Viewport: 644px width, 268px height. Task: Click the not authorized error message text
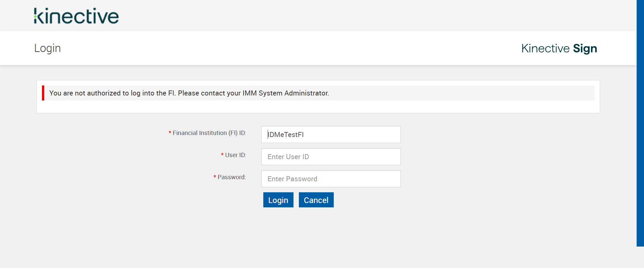pyautogui.click(x=189, y=93)
